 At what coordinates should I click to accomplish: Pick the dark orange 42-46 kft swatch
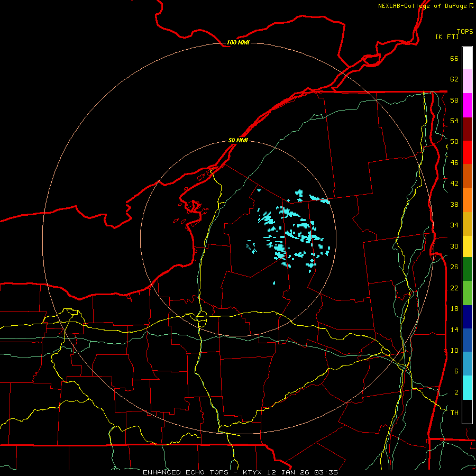(467, 176)
